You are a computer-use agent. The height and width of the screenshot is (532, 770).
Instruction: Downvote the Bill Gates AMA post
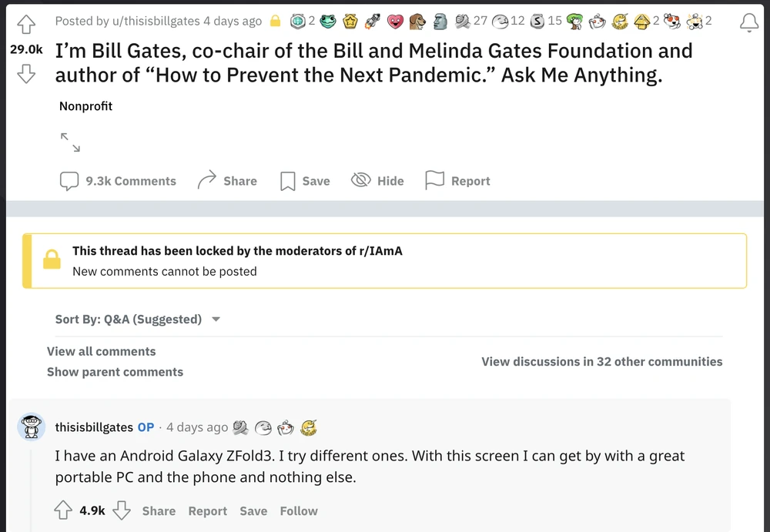(26, 74)
